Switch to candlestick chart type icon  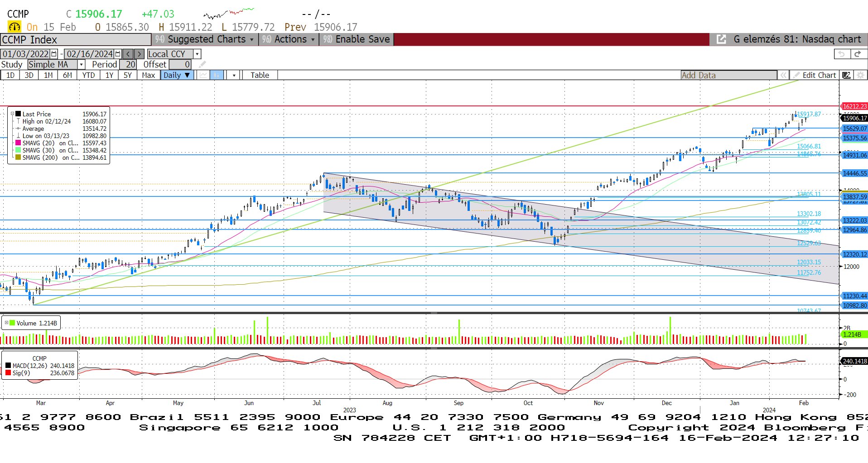pos(217,75)
